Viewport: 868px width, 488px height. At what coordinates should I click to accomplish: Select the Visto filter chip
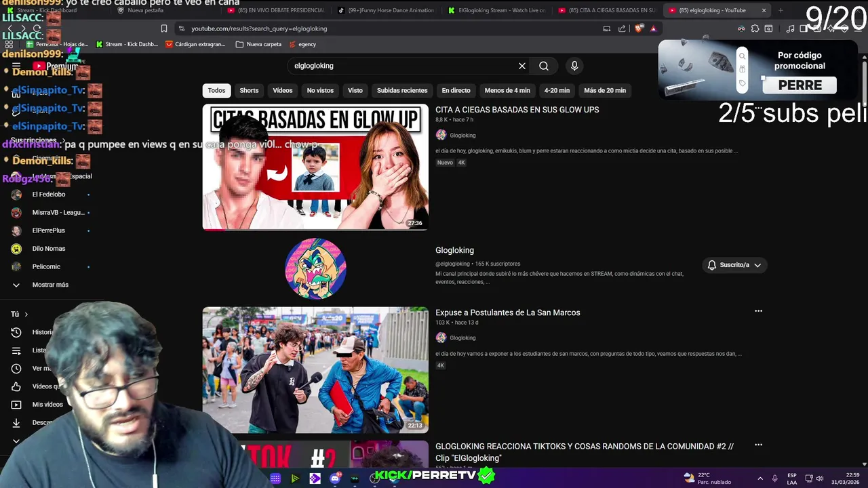355,90
